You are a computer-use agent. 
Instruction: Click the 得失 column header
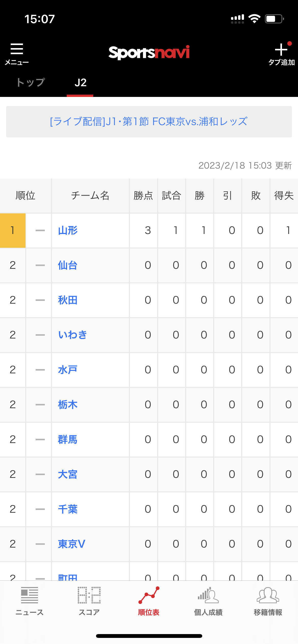tap(284, 196)
